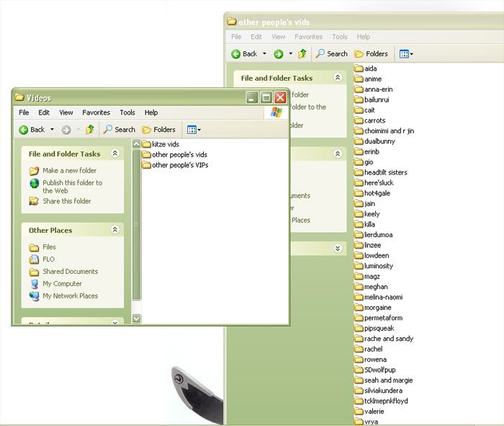
Task: Toggle Folders in other people's vids window
Action: 372,54
